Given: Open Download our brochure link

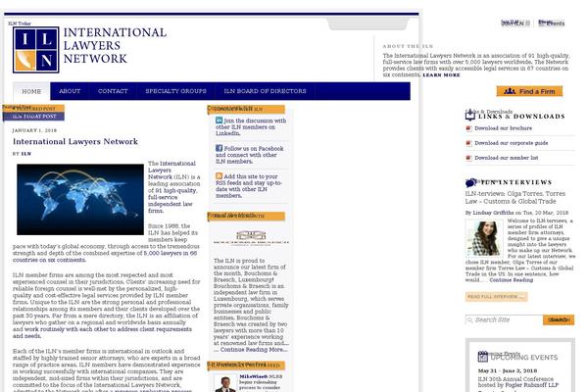Looking at the screenshot, I should tap(504, 128).
